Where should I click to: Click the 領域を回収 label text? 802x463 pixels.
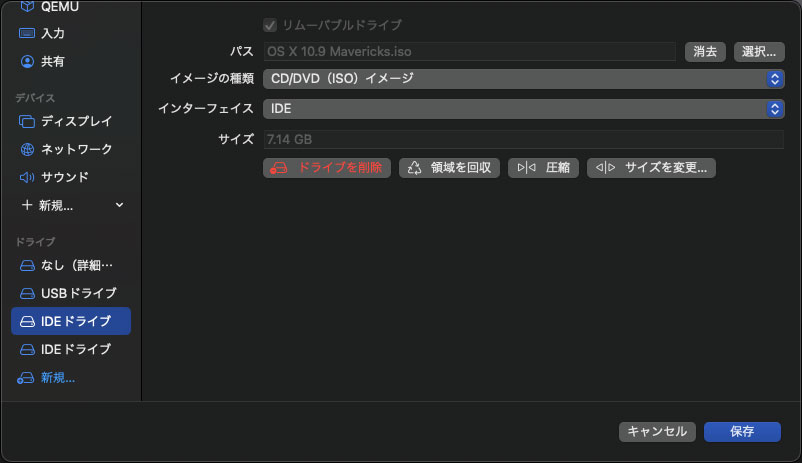(x=460, y=168)
